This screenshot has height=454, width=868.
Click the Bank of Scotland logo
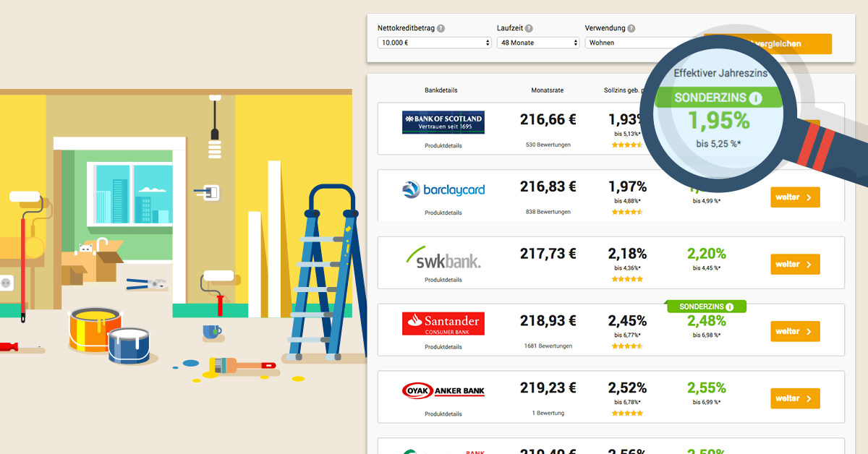[x=443, y=122]
